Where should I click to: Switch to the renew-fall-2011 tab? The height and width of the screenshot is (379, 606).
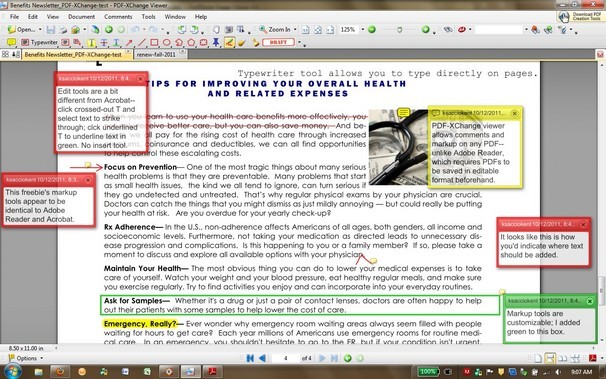tap(156, 54)
